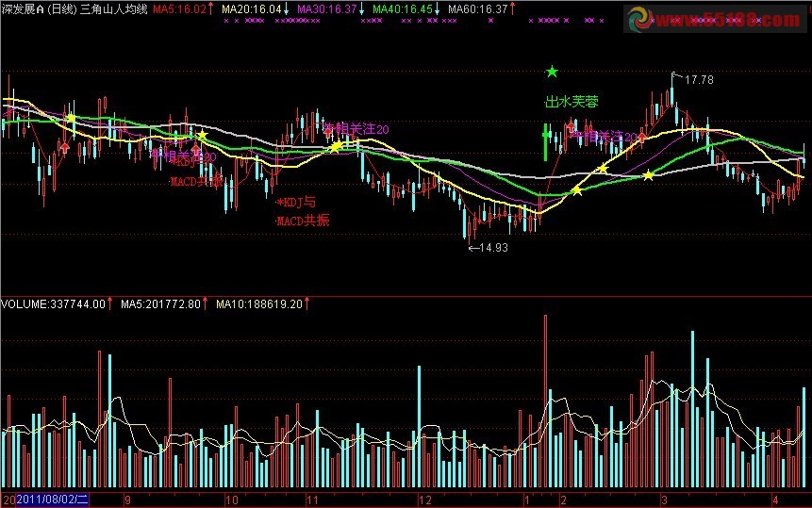This screenshot has height=508, width=812.
Task: Click the highlighted date 2011/08/02/二
Action: [52, 500]
